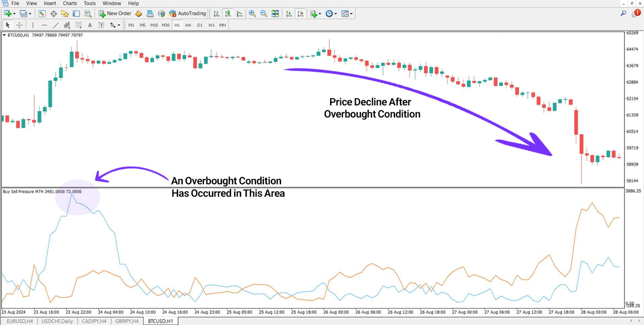Expand the new chart dropdown arrow
The height and width of the screenshot is (325, 644).
[14, 14]
